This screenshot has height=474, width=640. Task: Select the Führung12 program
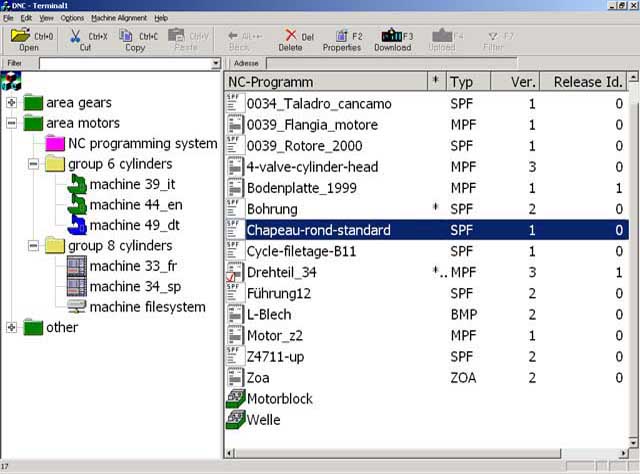click(x=279, y=294)
